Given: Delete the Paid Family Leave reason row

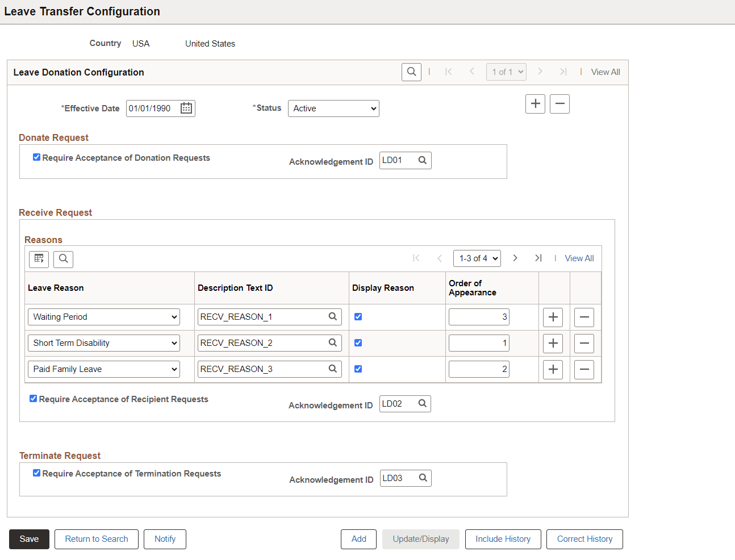Looking at the screenshot, I should pyautogui.click(x=584, y=369).
